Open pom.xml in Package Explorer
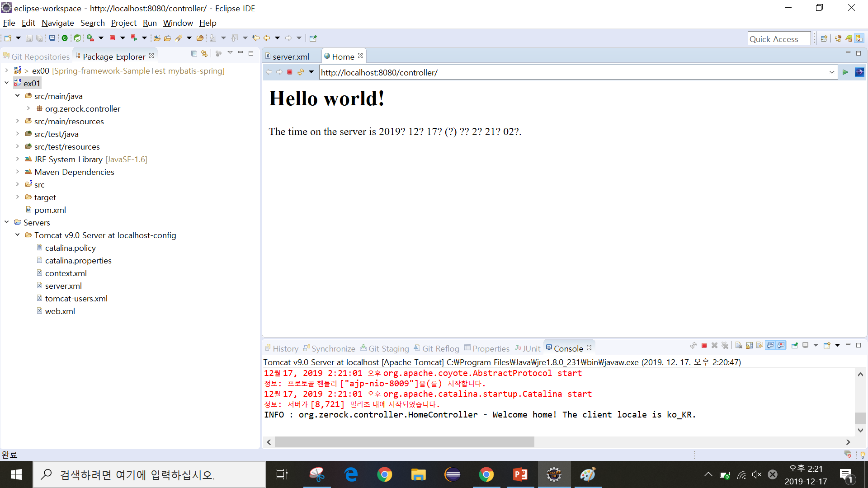Image resolution: width=868 pixels, height=488 pixels. 50,210
